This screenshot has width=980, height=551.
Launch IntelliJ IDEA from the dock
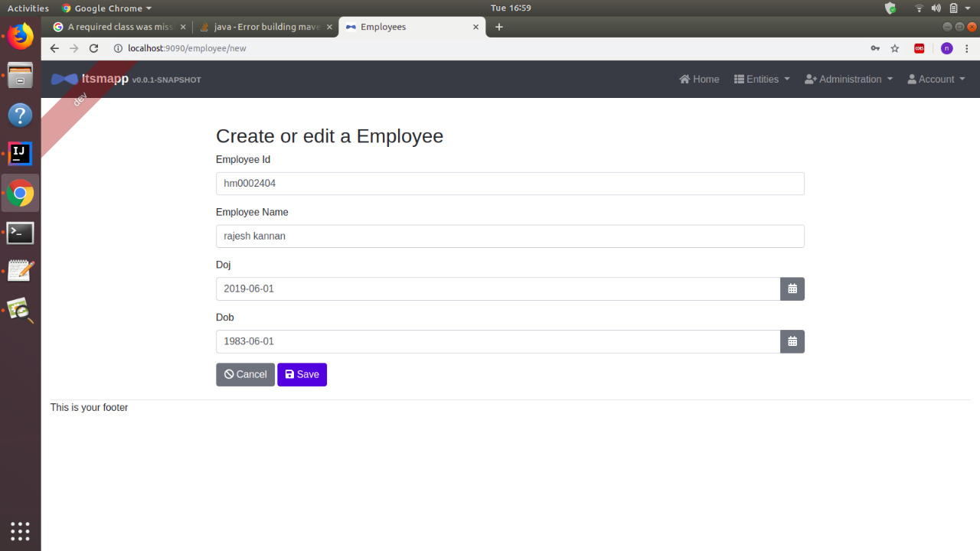click(x=21, y=154)
